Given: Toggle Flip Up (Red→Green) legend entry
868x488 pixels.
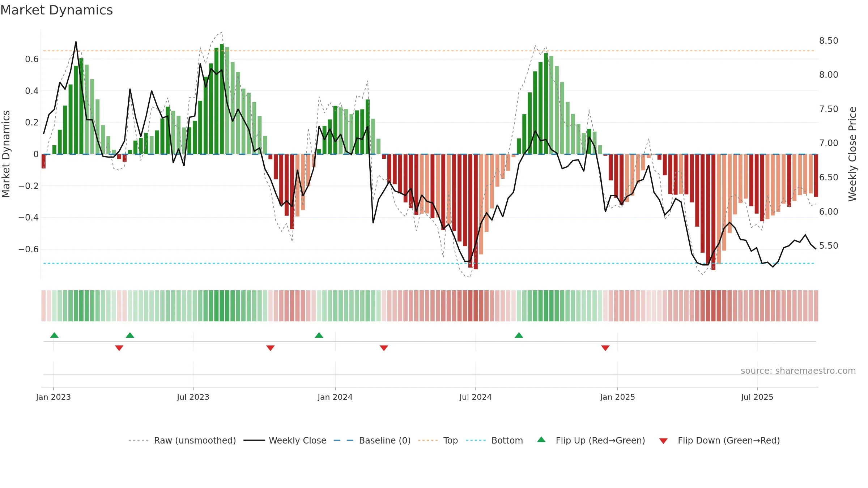Looking at the screenshot, I should tap(591, 440).
